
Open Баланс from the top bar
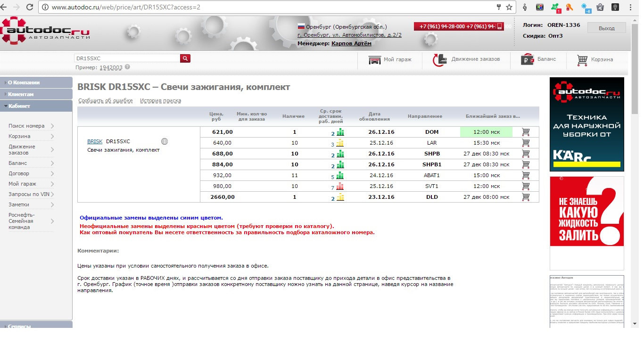coord(538,60)
